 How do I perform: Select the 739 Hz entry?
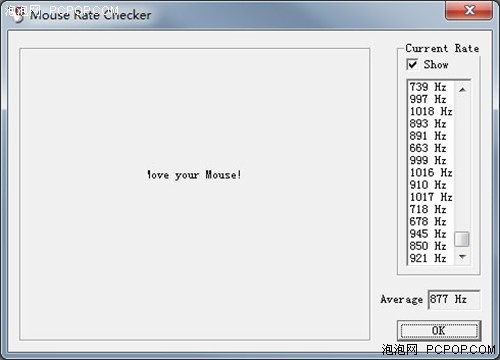coord(430,87)
